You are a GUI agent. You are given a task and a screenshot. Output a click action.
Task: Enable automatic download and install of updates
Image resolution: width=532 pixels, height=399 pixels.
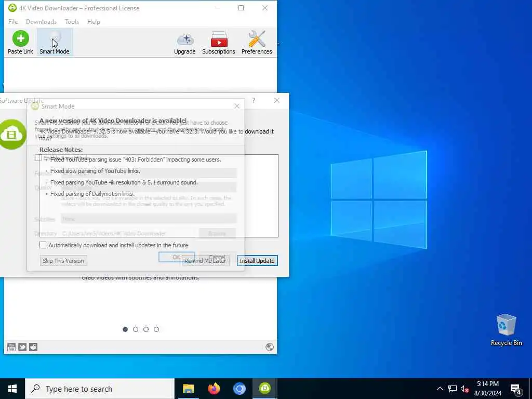[43, 245]
